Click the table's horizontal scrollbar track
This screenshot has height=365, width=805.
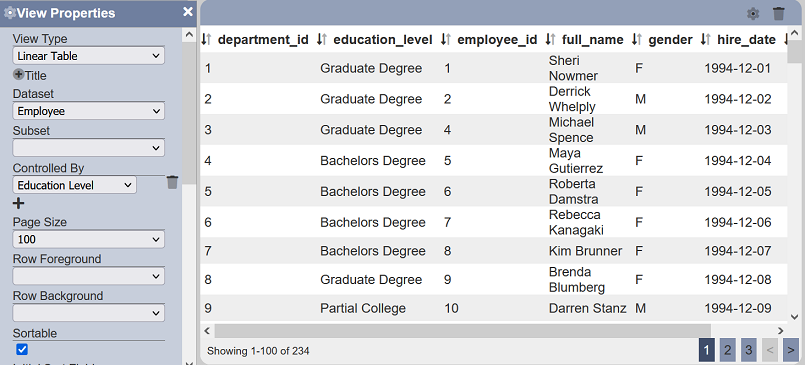[492, 331]
